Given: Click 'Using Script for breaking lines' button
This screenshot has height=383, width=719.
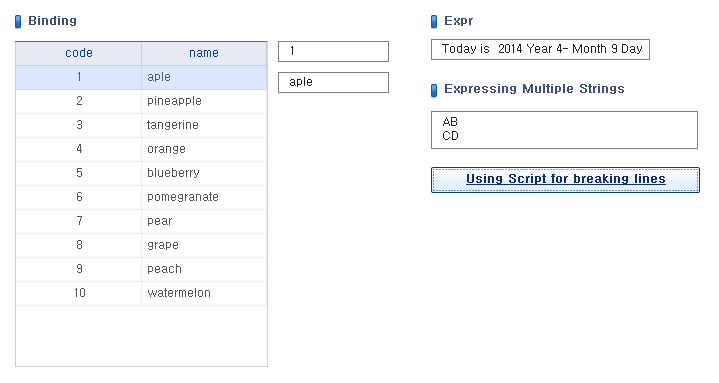Looking at the screenshot, I should click(x=565, y=180).
